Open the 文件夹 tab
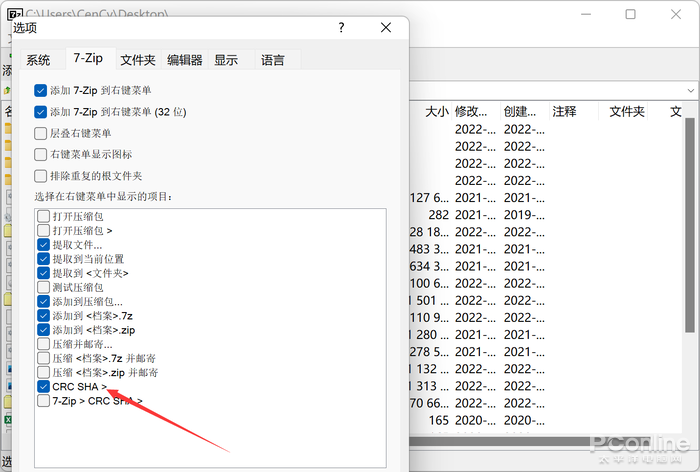Viewport: 700px width, 472px height. point(138,60)
